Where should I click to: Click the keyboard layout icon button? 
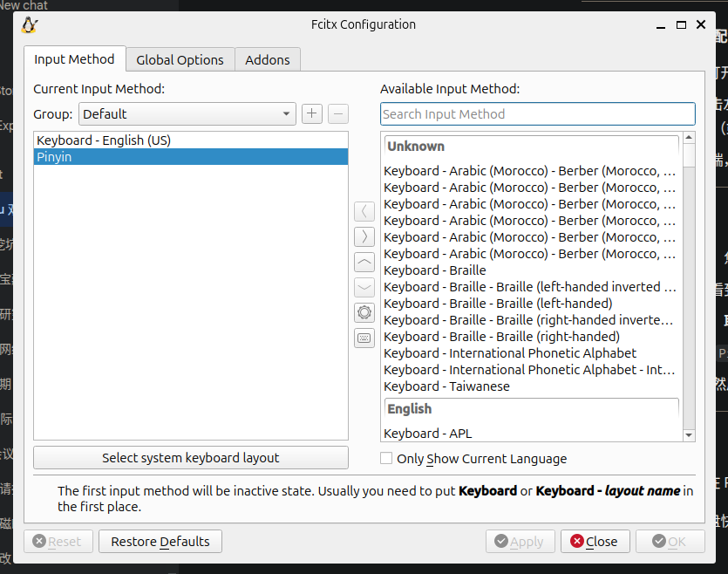tap(364, 338)
